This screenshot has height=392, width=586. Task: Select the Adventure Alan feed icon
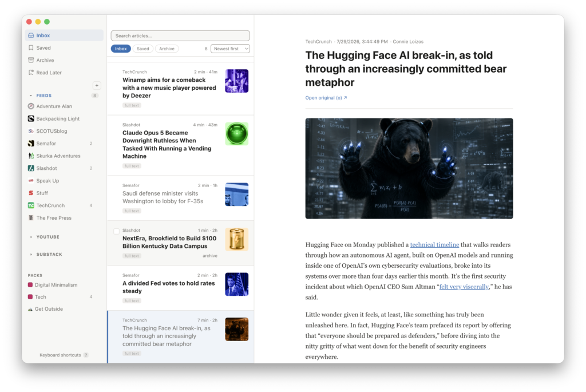31,106
